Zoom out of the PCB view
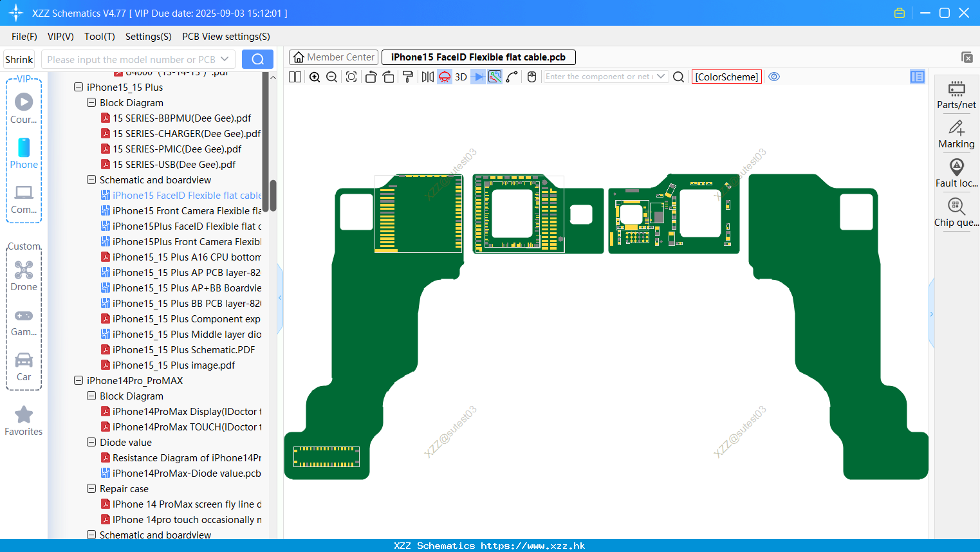The width and height of the screenshot is (980, 552). tap(332, 77)
